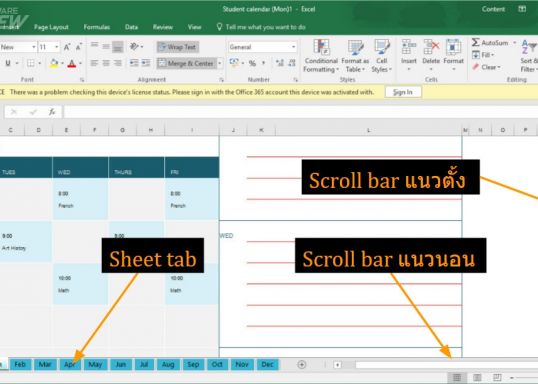Open the Formulas ribbon tab
The width and height of the screenshot is (538, 384).
97,27
